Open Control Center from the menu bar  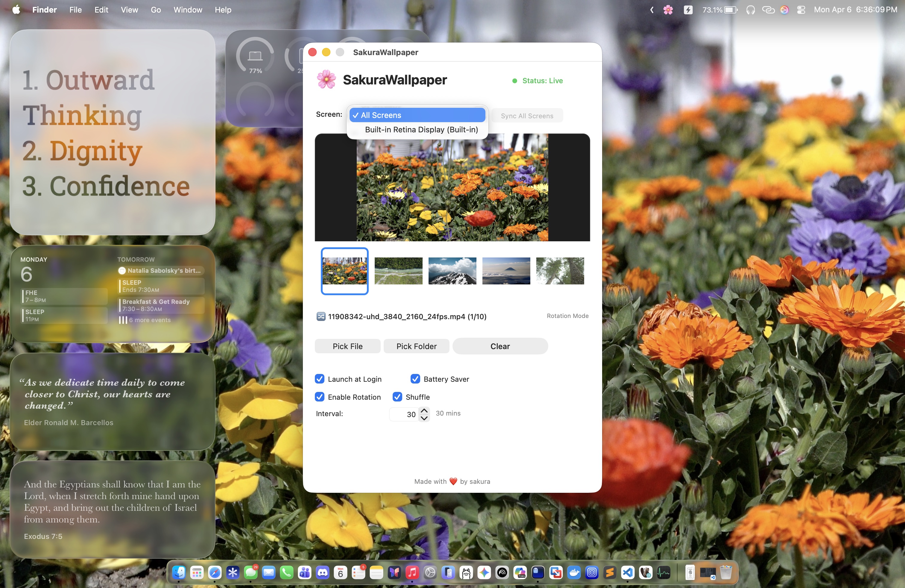(x=801, y=10)
